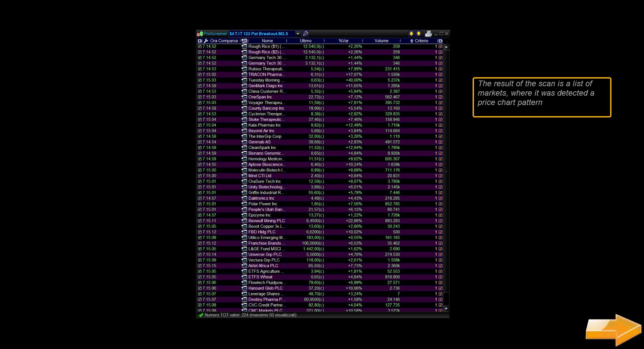Sort by Ultimo column header
Viewport: 644px width, 349px height.
click(306, 41)
